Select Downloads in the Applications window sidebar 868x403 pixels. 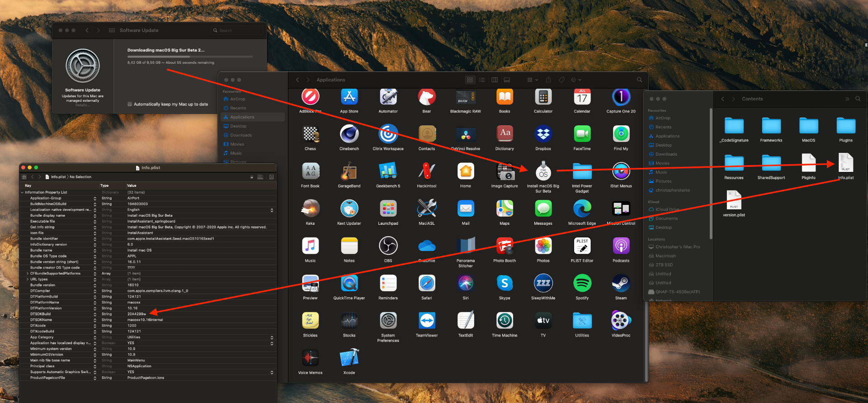click(x=253, y=135)
